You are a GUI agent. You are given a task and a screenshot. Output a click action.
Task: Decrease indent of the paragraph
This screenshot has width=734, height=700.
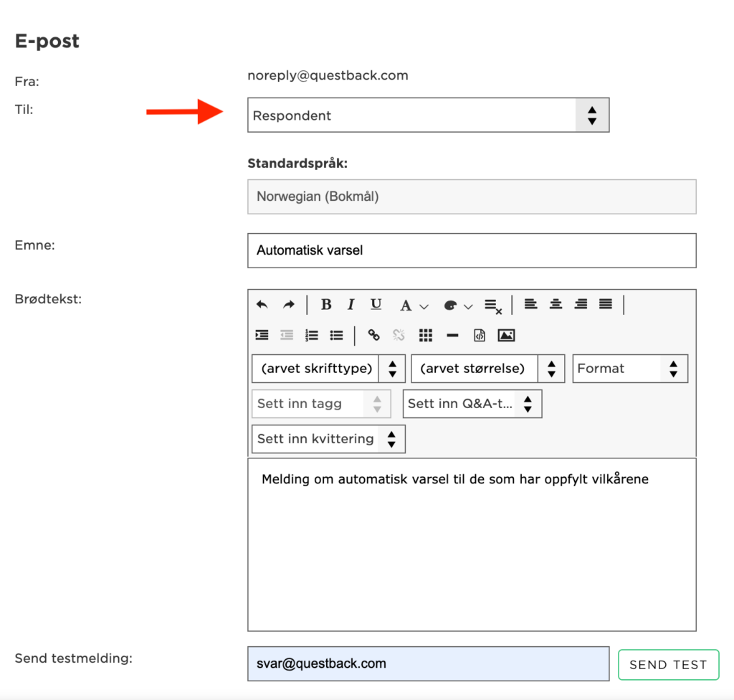287,335
